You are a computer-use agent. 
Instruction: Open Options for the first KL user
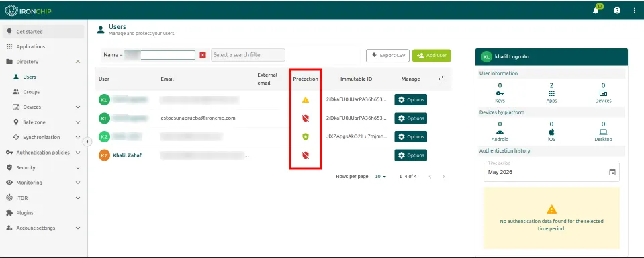coord(411,100)
